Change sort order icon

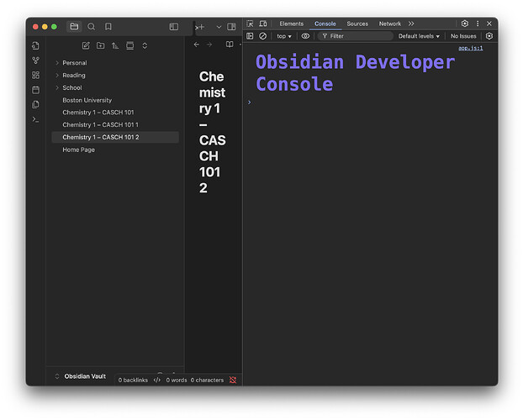115,45
